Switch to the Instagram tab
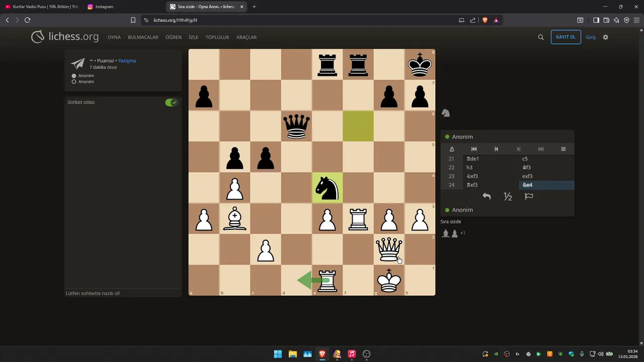This screenshot has width=644, height=362. click(123, 7)
